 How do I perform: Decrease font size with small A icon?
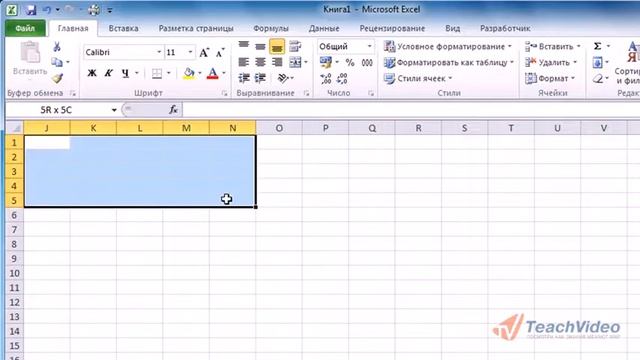220,52
